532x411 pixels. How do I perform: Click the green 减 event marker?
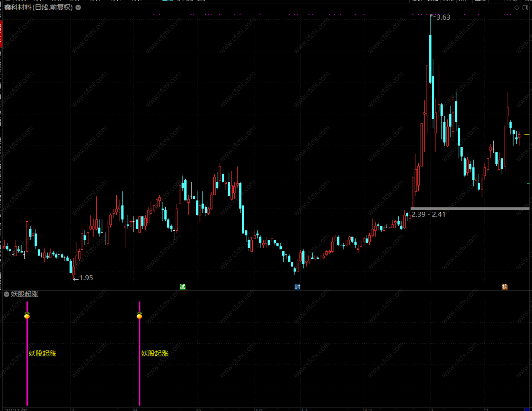pyautogui.click(x=183, y=287)
